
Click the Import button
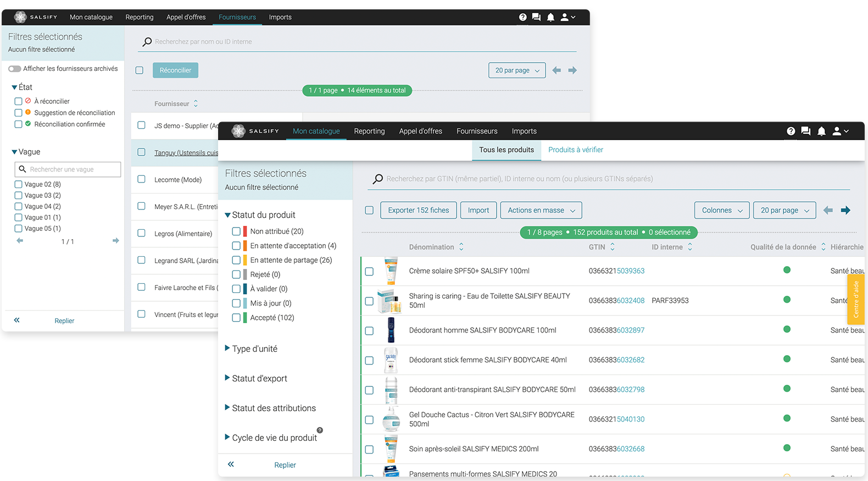(478, 210)
